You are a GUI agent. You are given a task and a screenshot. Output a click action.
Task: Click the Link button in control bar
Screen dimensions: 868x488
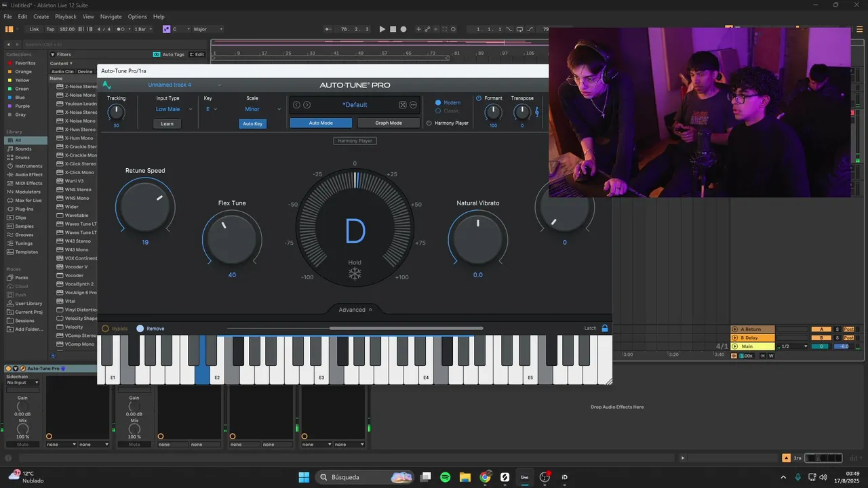34,29
